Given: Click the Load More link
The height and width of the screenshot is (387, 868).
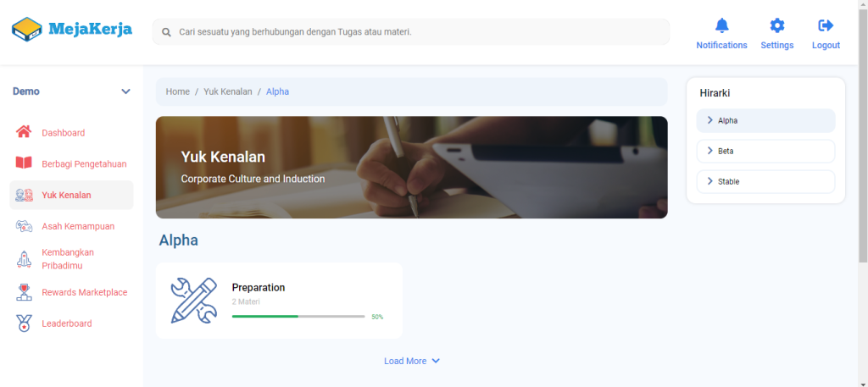Looking at the screenshot, I should pos(412,361).
